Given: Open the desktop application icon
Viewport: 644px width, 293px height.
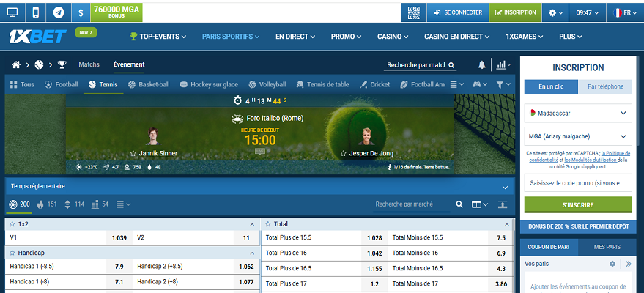Looking at the screenshot, I should [12, 12].
